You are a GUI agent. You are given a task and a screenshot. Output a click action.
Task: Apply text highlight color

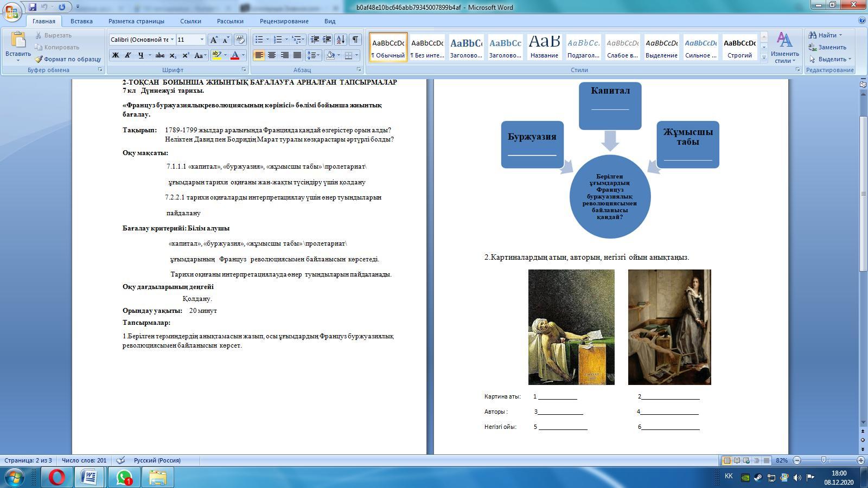[x=216, y=55]
